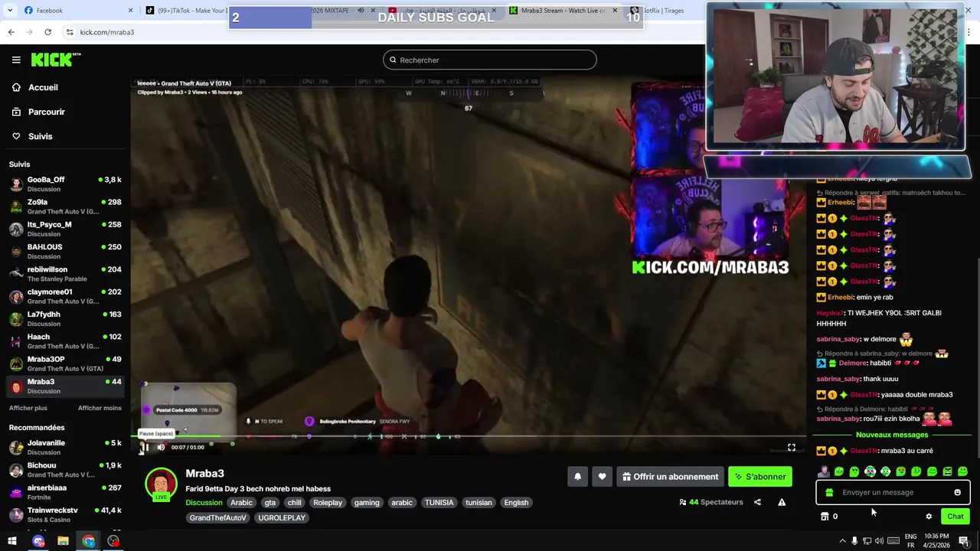Image resolution: width=980 pixels, height=551 pixels.
Task: Focus the Rechercher search box
Action: (x=490, y=60)
